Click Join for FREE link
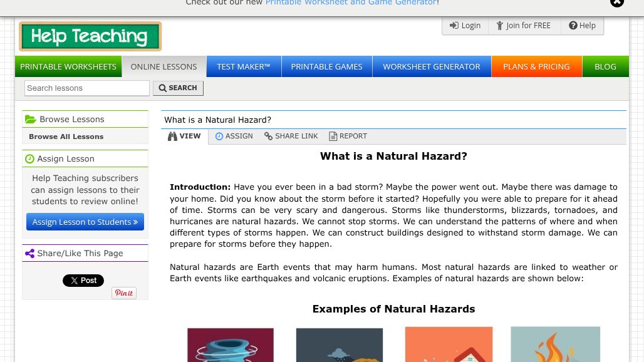 click(524, 26)
